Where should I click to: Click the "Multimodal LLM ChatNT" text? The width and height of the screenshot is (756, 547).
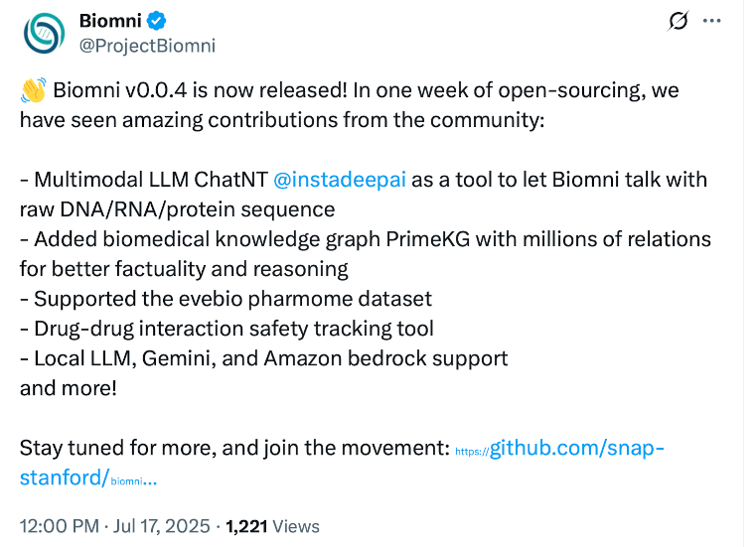[x=149, y=181]
